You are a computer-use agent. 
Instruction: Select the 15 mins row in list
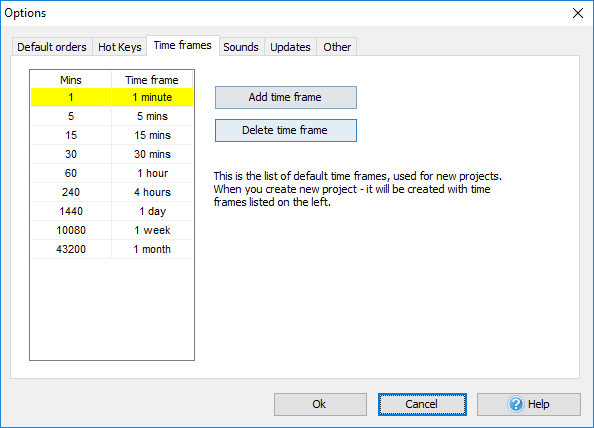tap(112, 135)
